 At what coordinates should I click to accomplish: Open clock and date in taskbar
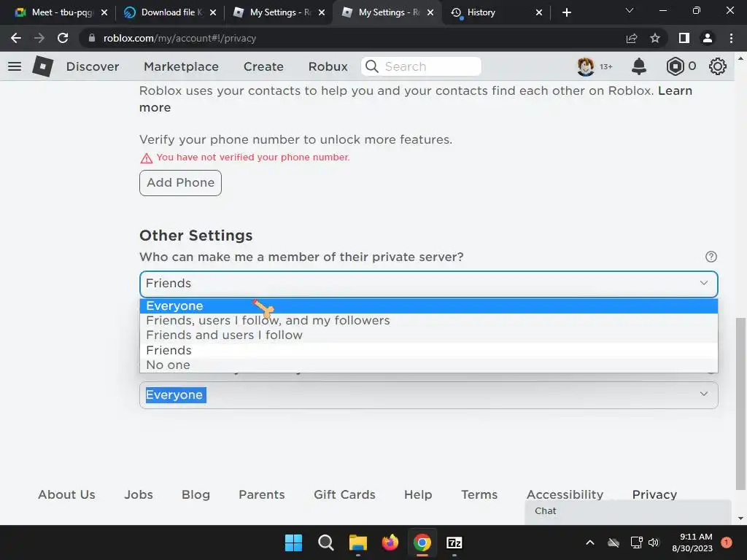point(692,542)
